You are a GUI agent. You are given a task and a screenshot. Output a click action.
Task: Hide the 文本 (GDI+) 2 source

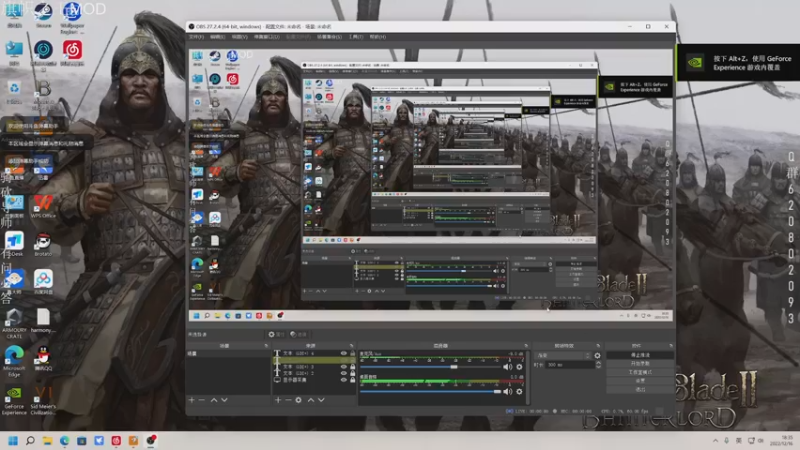343,373
